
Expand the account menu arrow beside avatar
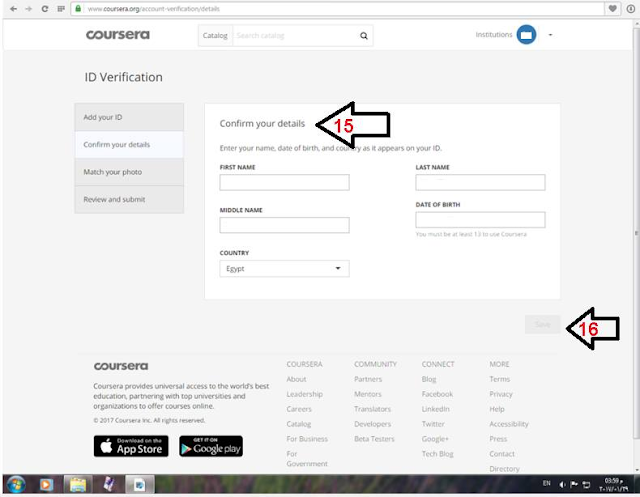pos(550,35)
